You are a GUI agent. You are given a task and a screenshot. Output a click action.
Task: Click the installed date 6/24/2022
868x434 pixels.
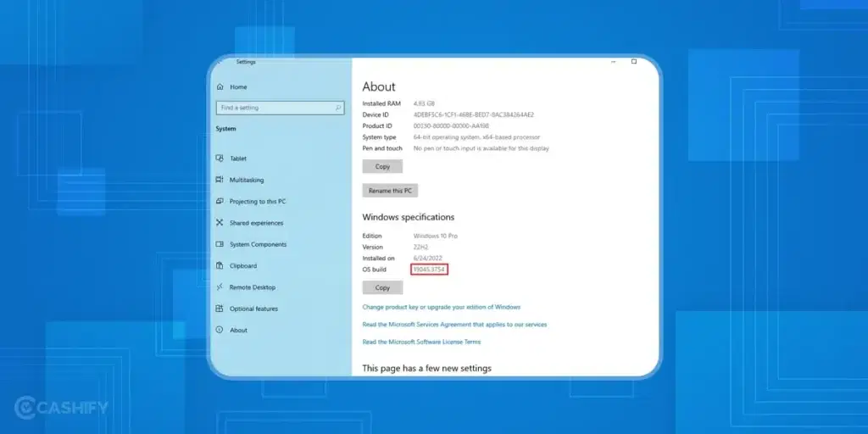[427, 258]
